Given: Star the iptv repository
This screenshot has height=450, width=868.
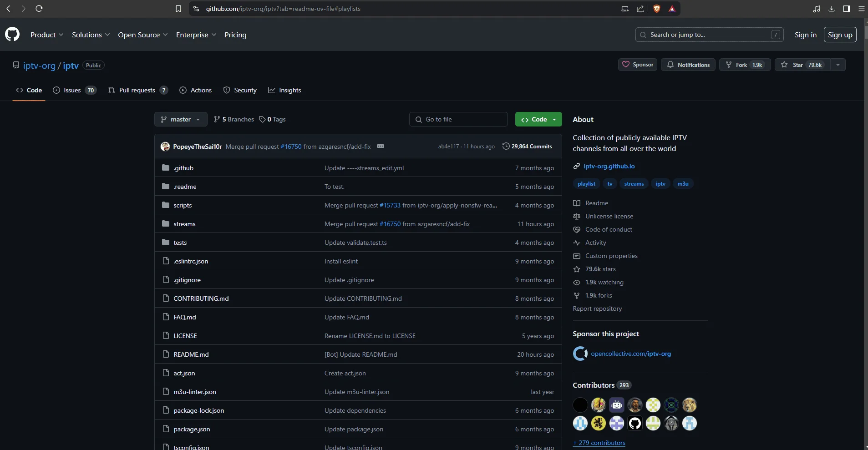Looking at the screenshot, I should (x=802, y=65).
